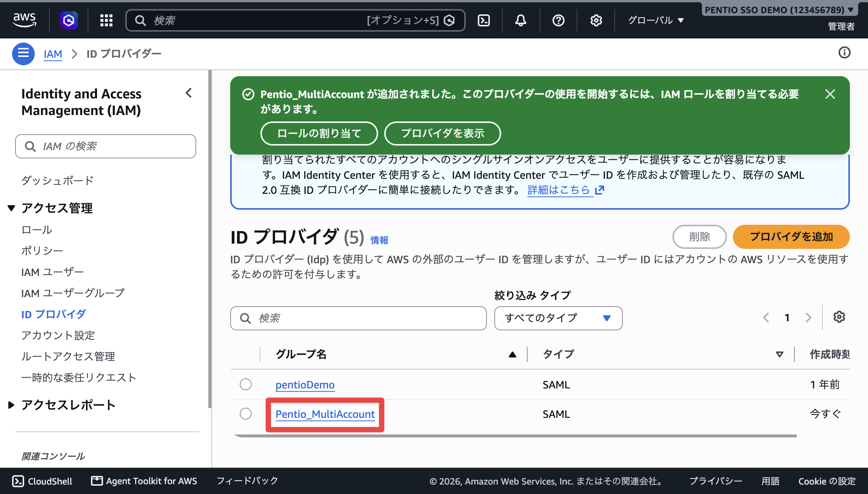Open the すべてのタイプ filter dropdown
This screenshot has height=494, width=868.
[x=558, y=318]
